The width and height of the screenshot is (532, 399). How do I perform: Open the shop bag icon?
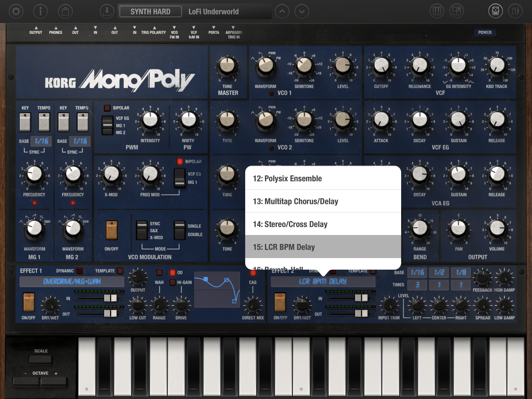click(65, 11)
